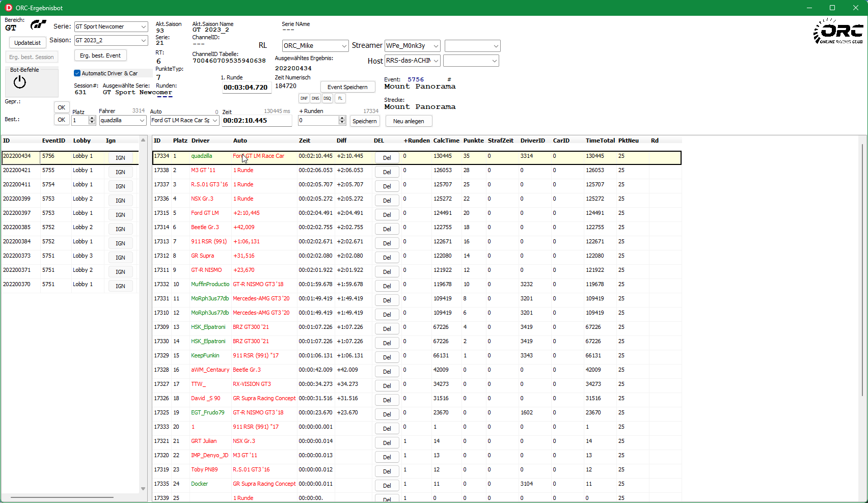
Task: Select the M3 GT '11 driver row
Action: 203,170
